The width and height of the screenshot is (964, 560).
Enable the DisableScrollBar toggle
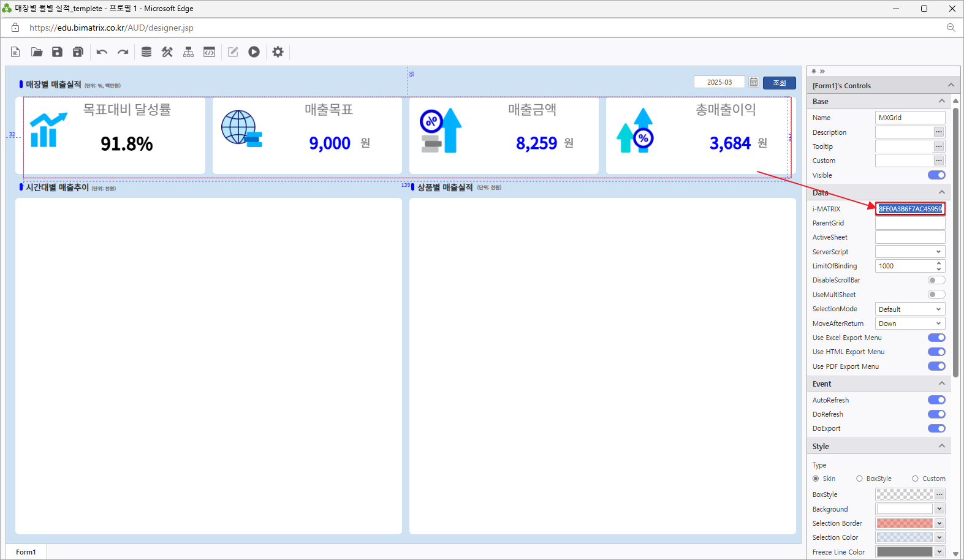[x=936, y=280]
